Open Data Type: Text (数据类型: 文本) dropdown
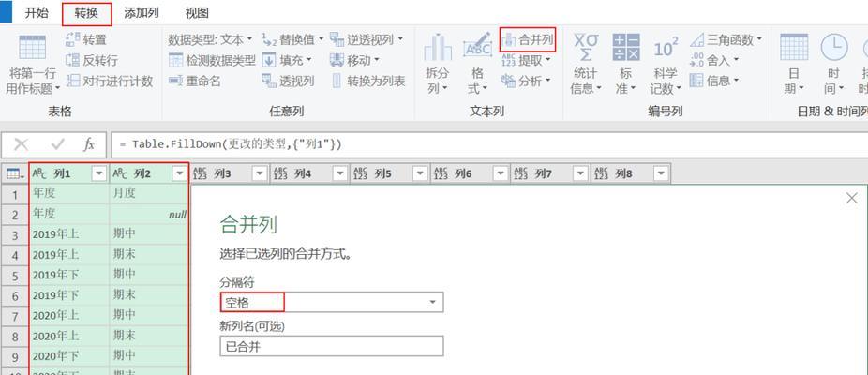This screenshot has height=375, width=868. (x=210, y=39)
